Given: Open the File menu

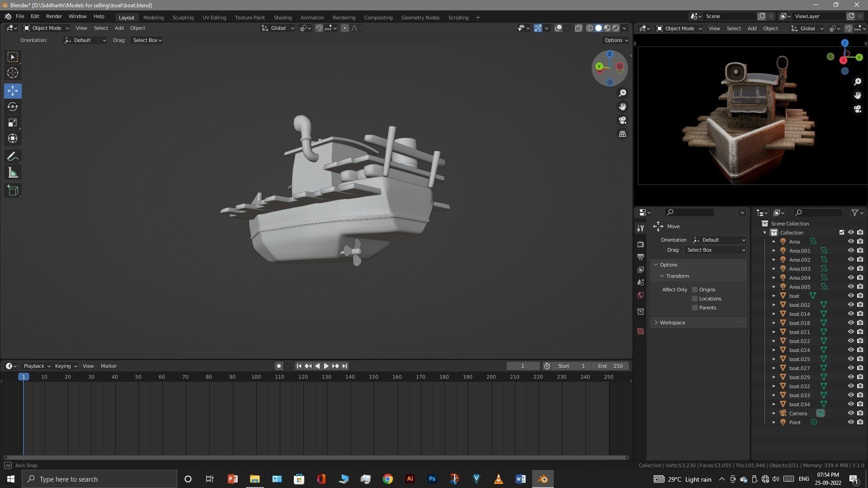Looking at the screenshot, I should (20, 16).
